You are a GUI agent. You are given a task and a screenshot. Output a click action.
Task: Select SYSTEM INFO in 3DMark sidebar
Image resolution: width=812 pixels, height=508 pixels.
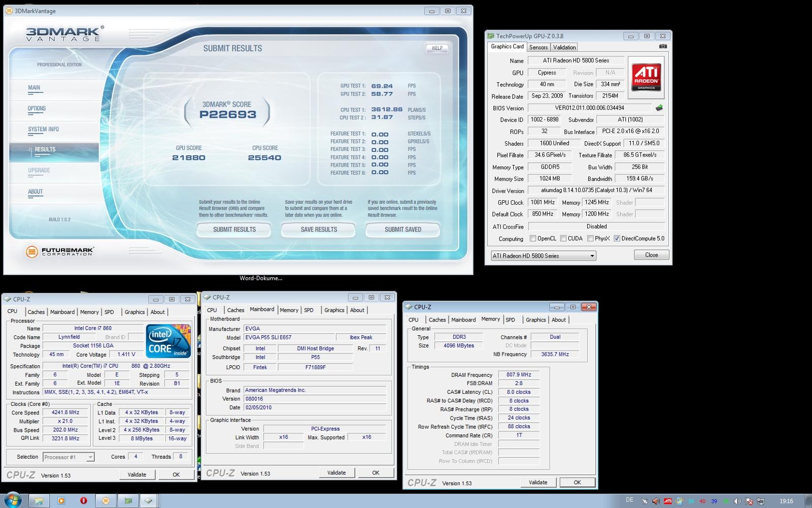coord(43,129)
